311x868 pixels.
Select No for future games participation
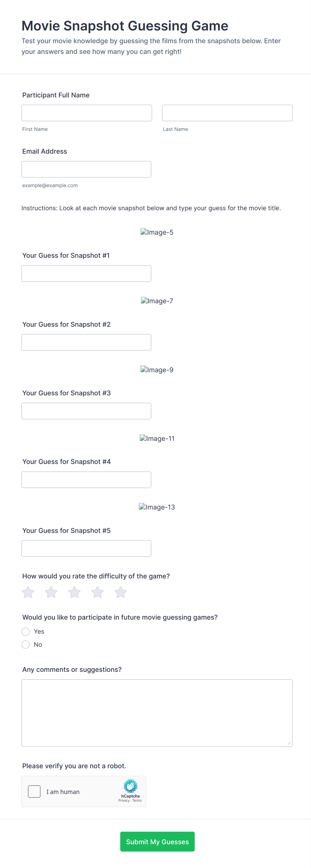point(25,645)
